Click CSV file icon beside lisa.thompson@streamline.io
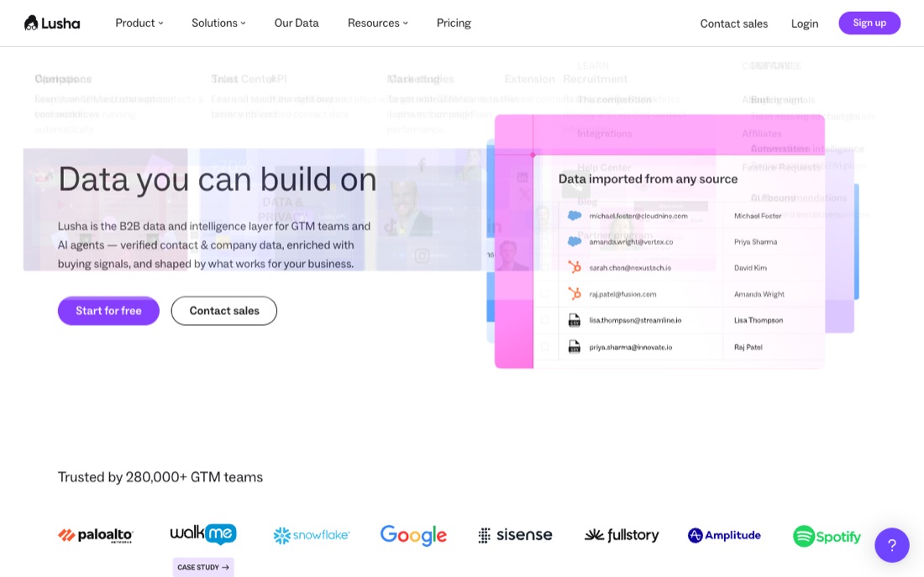 (574, 320)
